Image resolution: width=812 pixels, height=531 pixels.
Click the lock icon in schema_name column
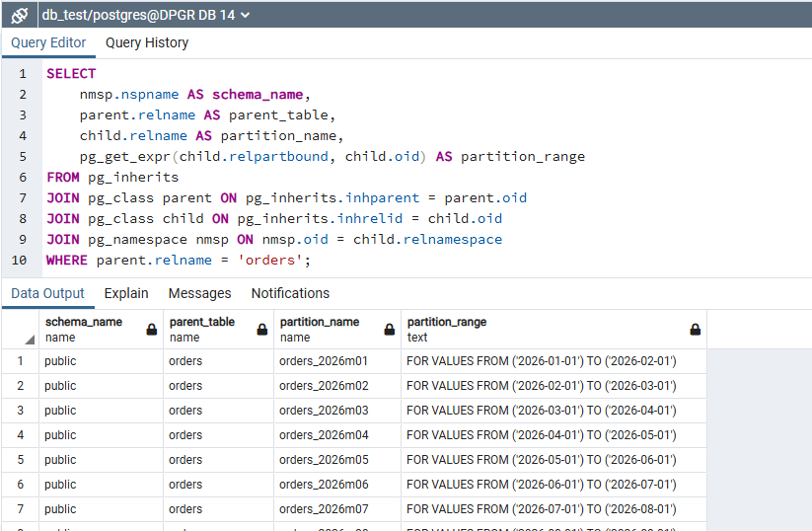click(151, 330)
